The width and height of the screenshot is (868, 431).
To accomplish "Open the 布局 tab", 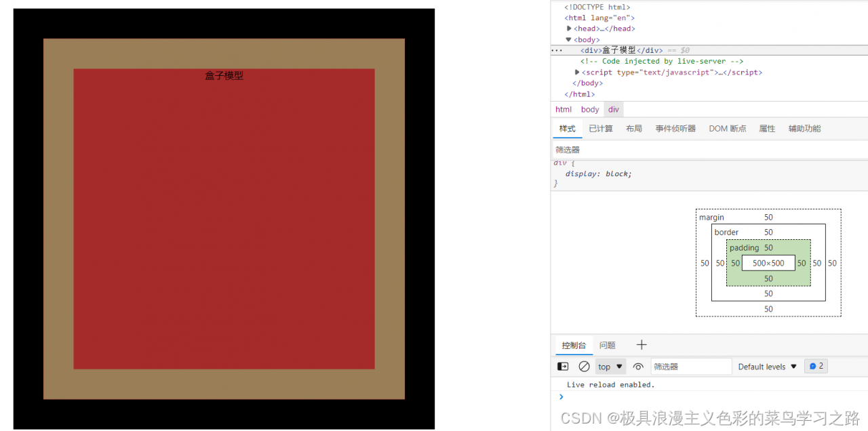I will pos(634,128).
